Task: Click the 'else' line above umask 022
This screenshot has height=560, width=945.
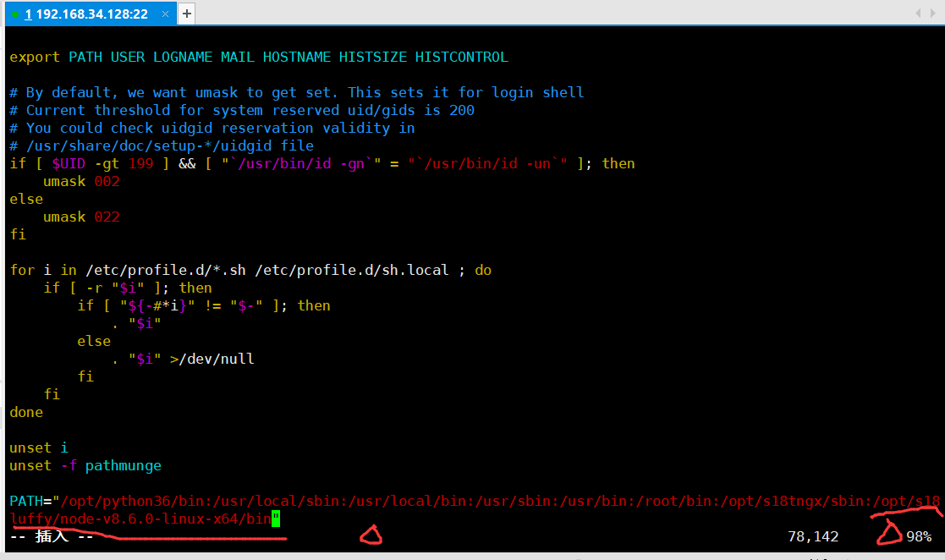Action: [26, 199]
